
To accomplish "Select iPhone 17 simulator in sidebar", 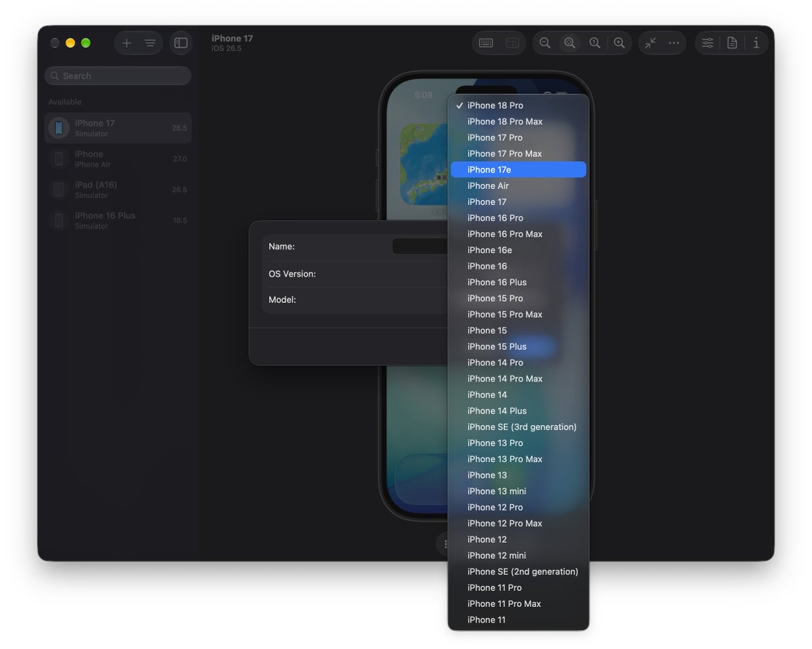I will click(x=118, y=128).
